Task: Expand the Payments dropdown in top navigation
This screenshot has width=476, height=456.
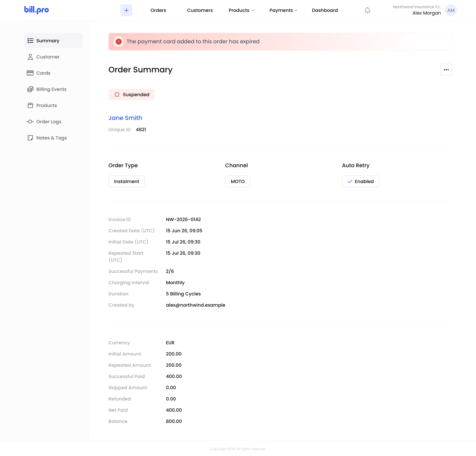Action: coord(283,10)
